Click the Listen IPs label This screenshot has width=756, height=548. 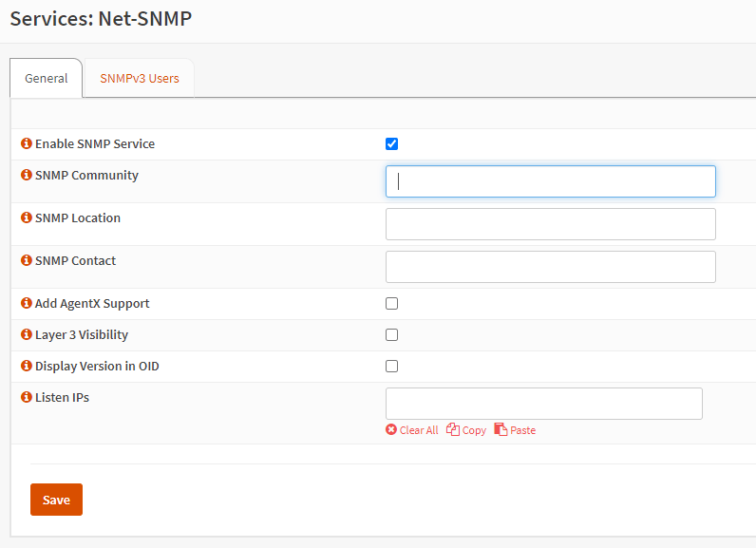pyautogui.click(x=62, y=397)
